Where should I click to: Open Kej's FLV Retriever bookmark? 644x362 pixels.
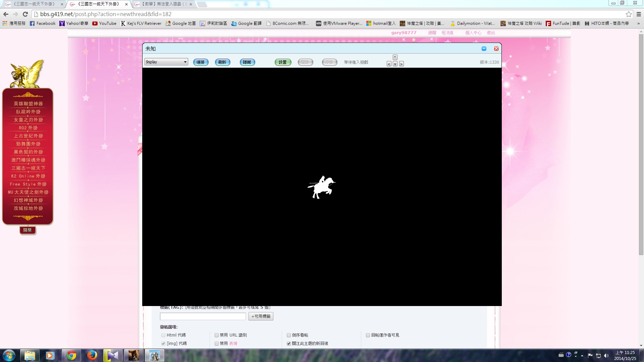(x=141, y=23)
